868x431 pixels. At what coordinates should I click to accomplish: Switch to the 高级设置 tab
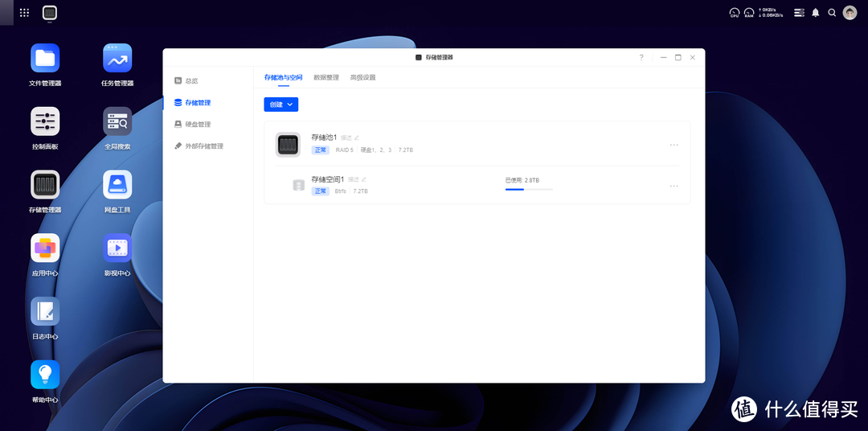(x=362, y=77)
